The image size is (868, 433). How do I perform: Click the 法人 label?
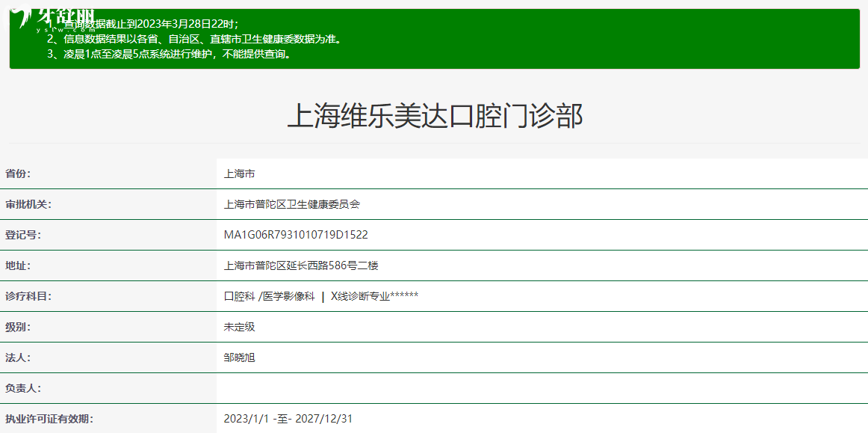(x=18, y=357)
